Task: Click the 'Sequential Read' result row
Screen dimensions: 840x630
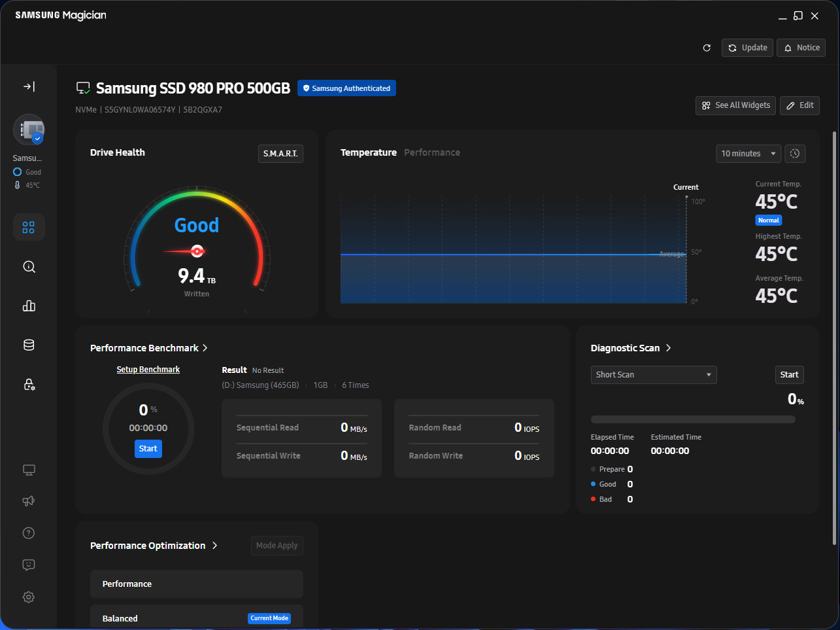Action: 301,428
